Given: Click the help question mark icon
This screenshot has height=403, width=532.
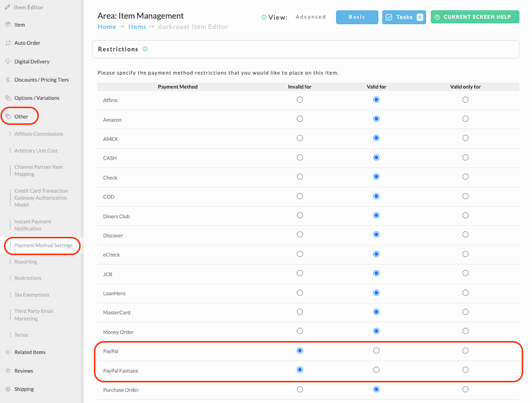Looking at the screenshot, I should [x=437, y=17].
